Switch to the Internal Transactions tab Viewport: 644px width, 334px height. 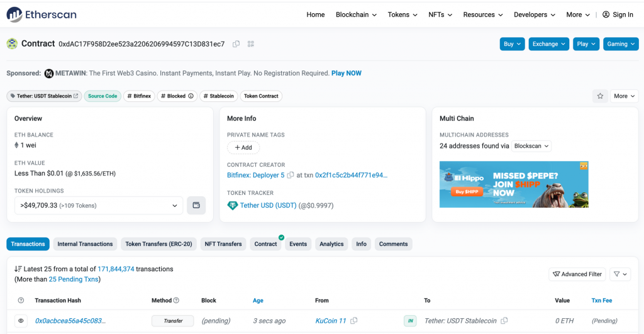point(85,244)
